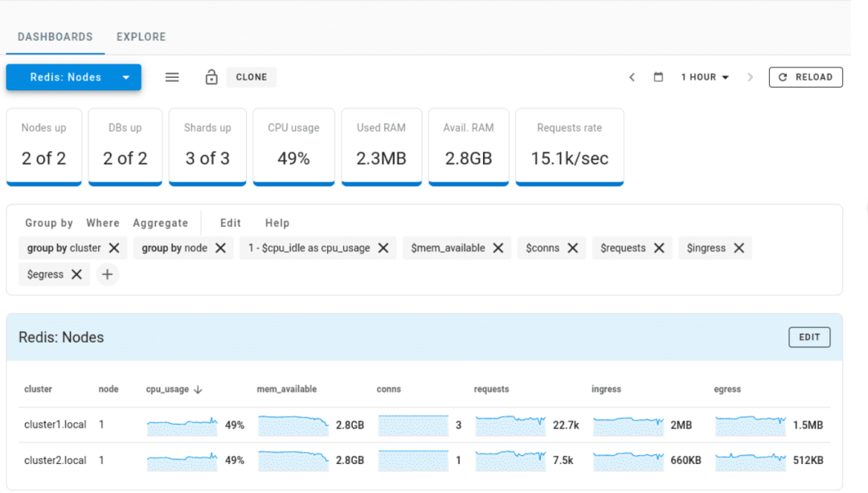Remove the $egress chip
This screenshot has height=493, width=868.
click(x=77, y=274)
